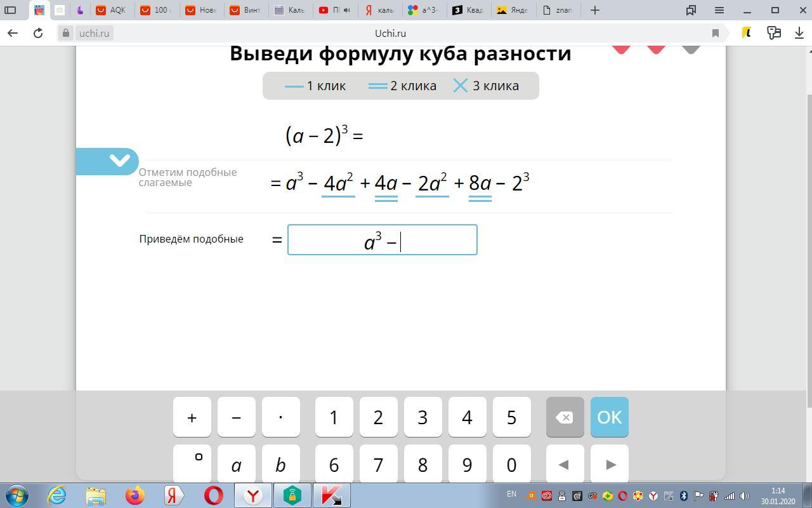812x508 pixels.
Task: Switch to the YouTube tab playing audio
Action: coord(334,10)
